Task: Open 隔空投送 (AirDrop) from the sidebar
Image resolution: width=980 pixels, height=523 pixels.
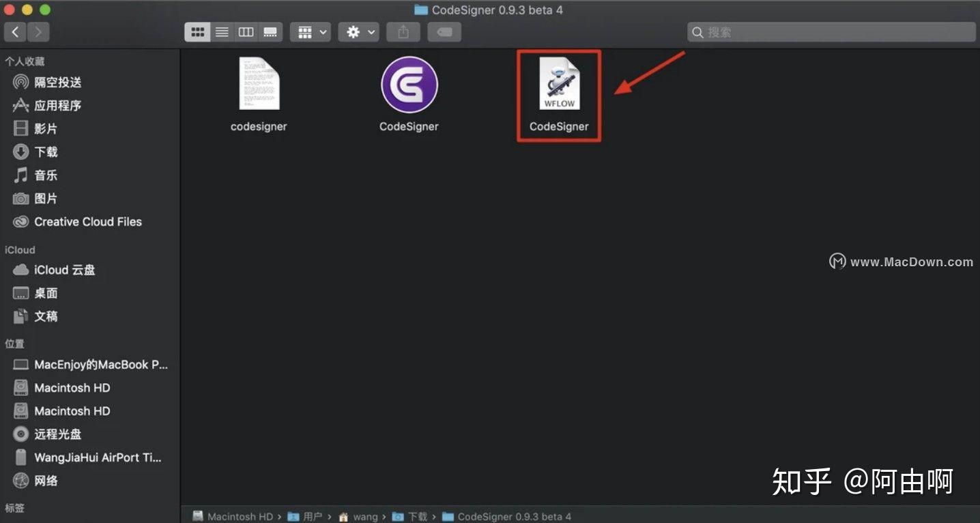Action: click(56, 82)
